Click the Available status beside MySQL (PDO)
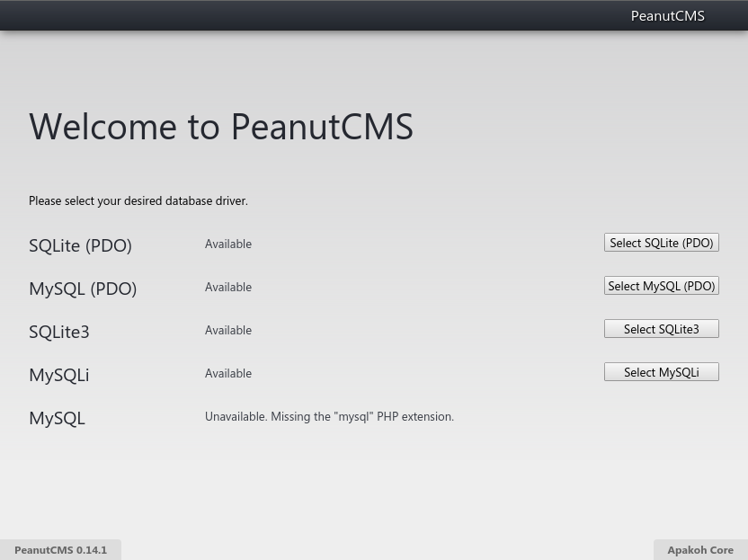This screenshot has height=560, width=748. point(228,287)
